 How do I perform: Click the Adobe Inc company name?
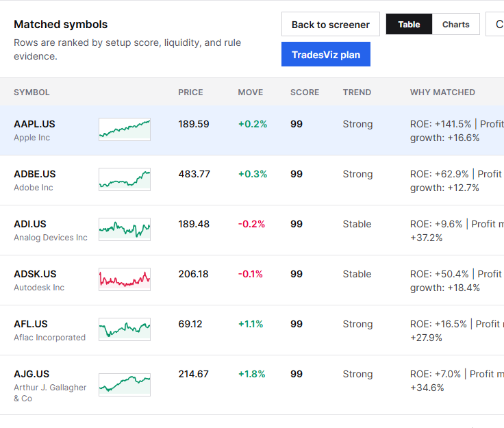point(34,188)
